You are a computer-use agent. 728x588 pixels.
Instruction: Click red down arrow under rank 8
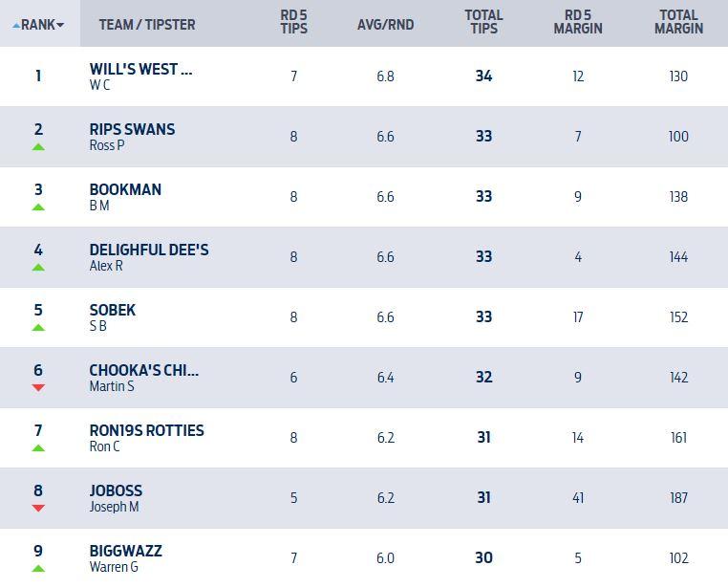(x=38, y=508)
